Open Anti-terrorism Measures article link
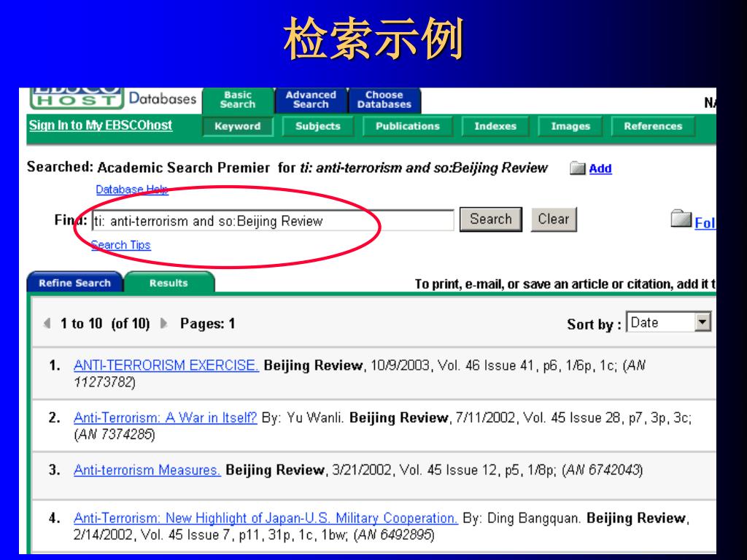 pyautogui.click(x=147, y=470)
